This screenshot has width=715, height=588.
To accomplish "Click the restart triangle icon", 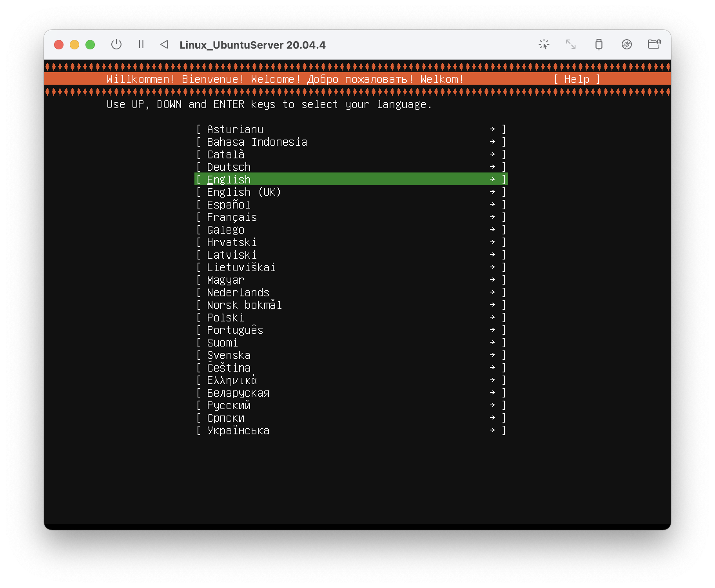I will click(x=164, y=44).
